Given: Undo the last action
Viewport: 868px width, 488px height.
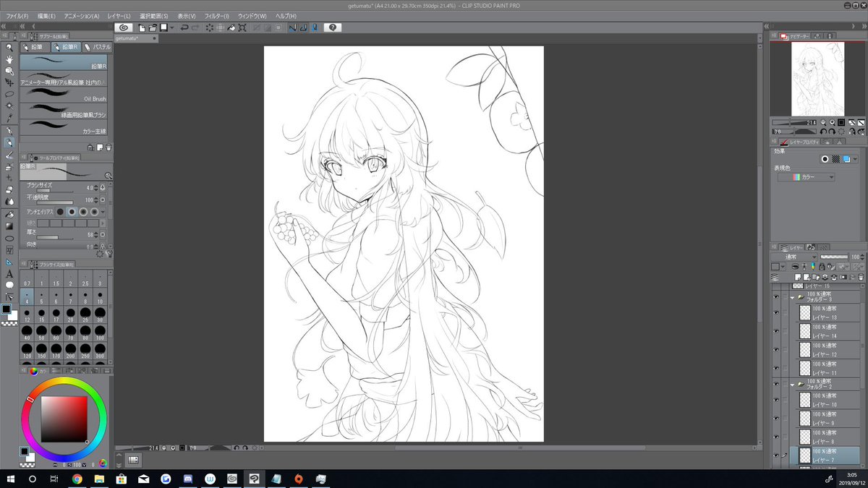Looking at the screenshot, I should [184, 27].
